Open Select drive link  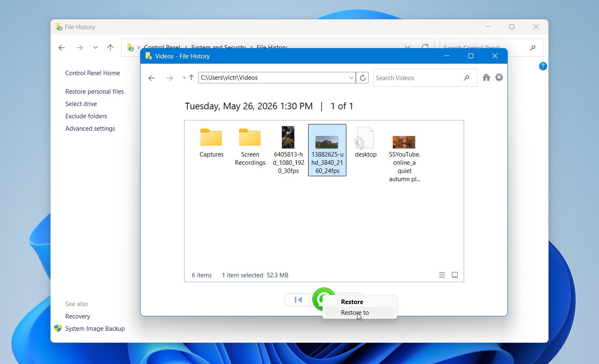point(81,104)
